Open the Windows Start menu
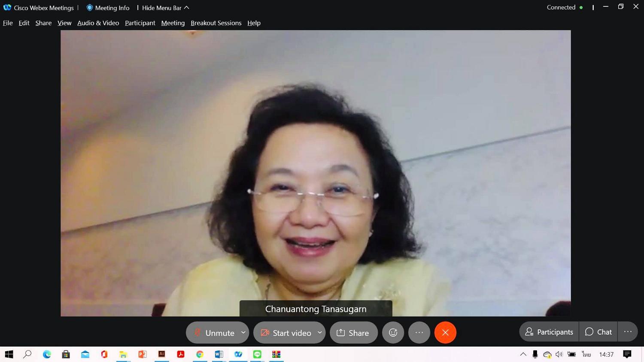This screenshot has height=362, width=644. [x=9, y=354]
